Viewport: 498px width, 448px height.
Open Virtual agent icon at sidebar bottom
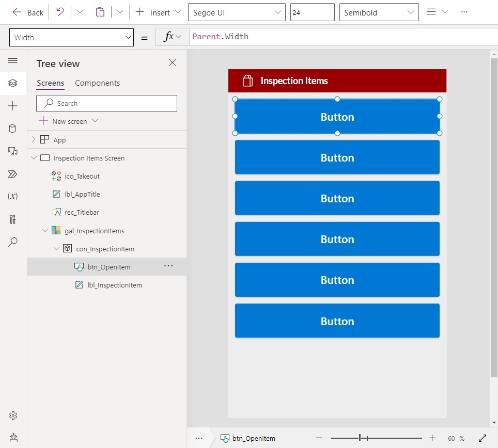point(13,438)
